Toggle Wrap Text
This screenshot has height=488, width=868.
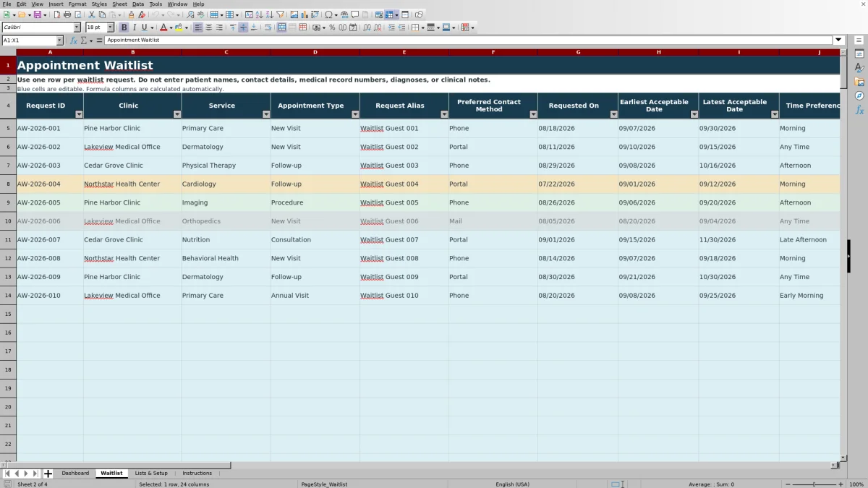(268, 27)
